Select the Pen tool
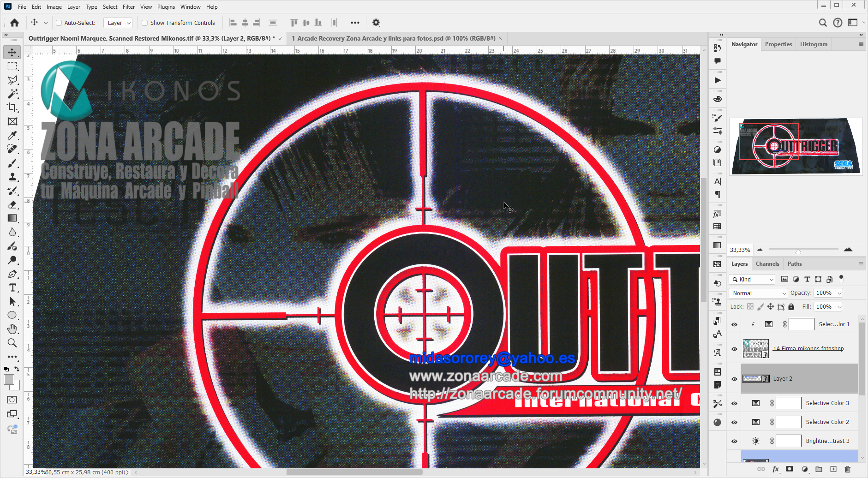Image resolution: width=868 pixels, height=478 pixels. (12, 274)
